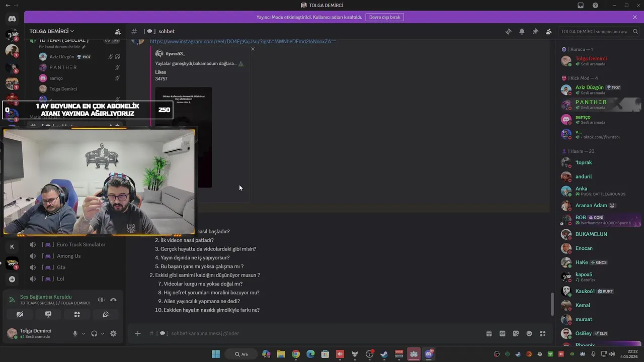Image resolution: width=644 pixels, height=362 pixels.
Task: Open apps launcher icon in message bar
Action: pos(543,333)
